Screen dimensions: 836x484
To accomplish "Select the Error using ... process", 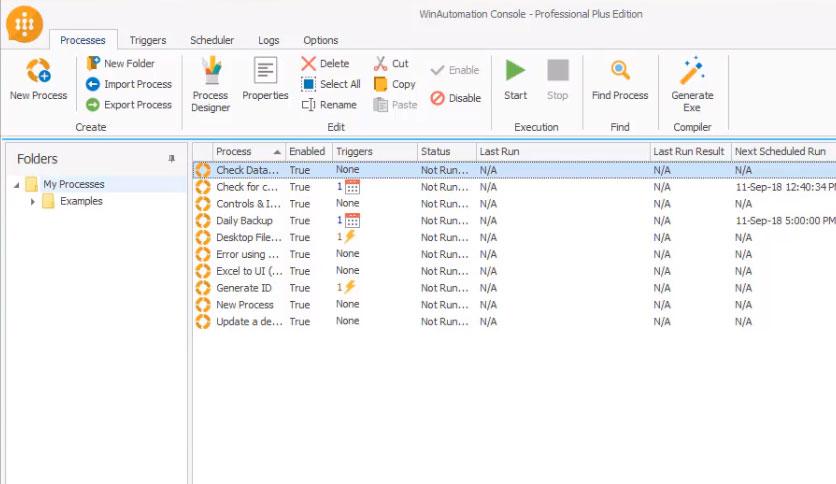I will click(247, 254).
